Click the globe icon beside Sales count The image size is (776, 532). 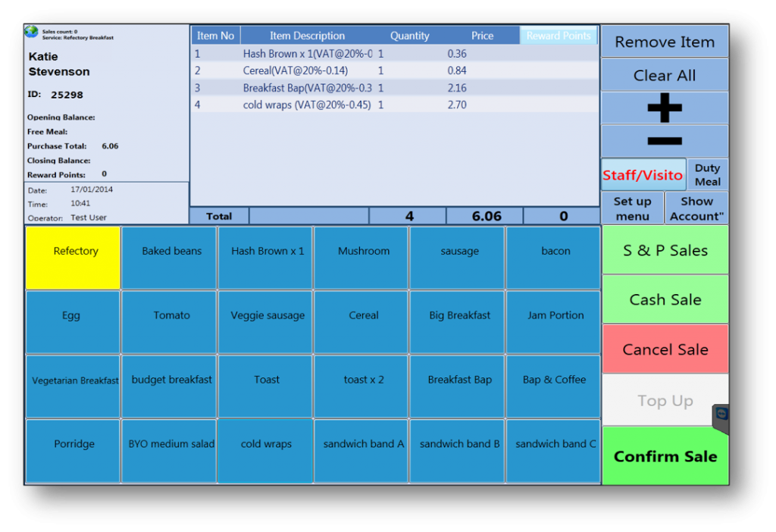pos(32,32)
